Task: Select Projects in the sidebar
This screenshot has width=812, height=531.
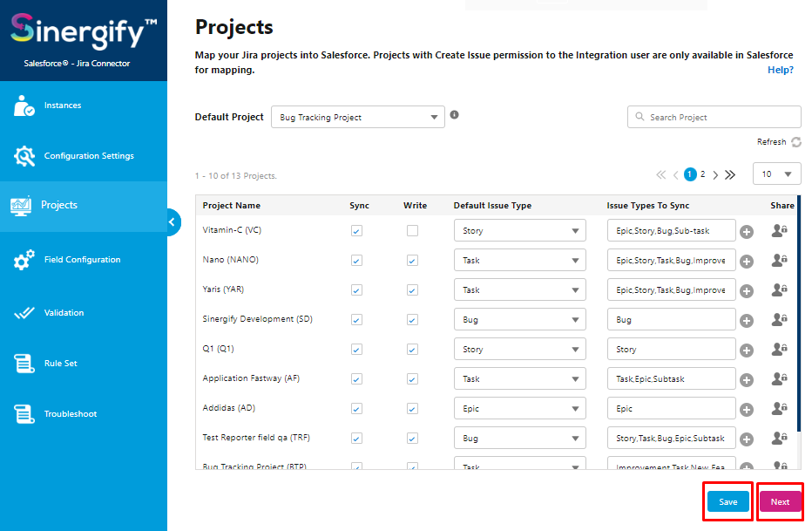Action: tap(84, 206)
